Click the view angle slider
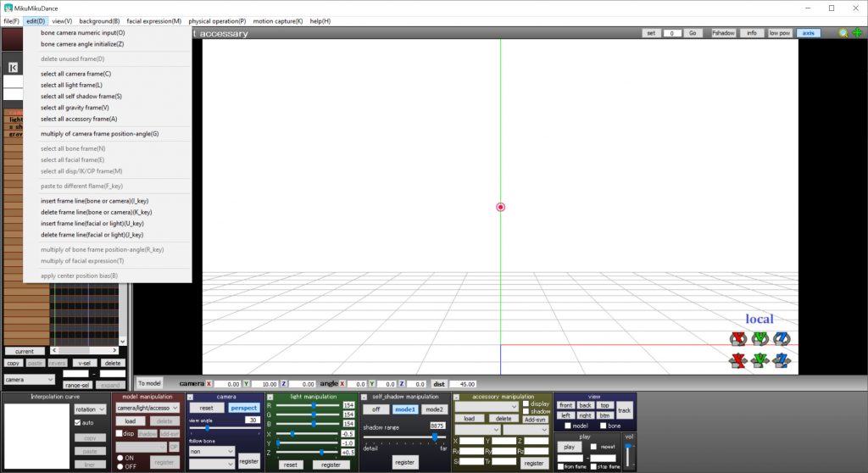868x473 pixels. coord(225,428)
